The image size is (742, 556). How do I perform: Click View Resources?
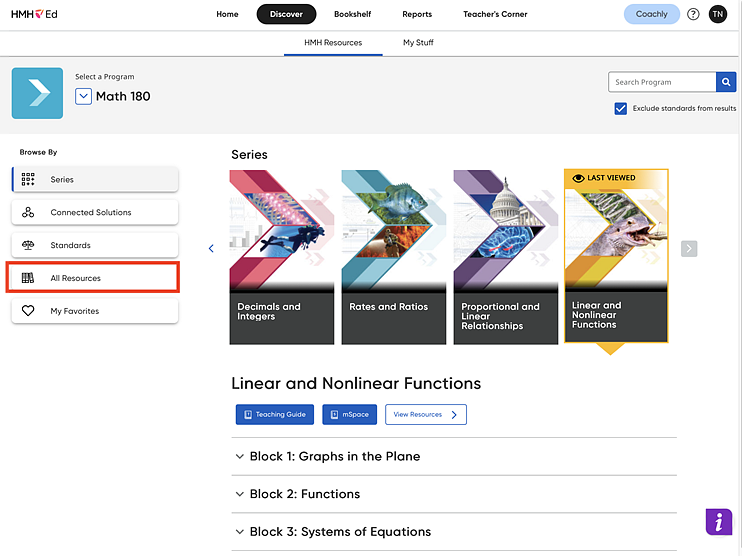point(426,415)
